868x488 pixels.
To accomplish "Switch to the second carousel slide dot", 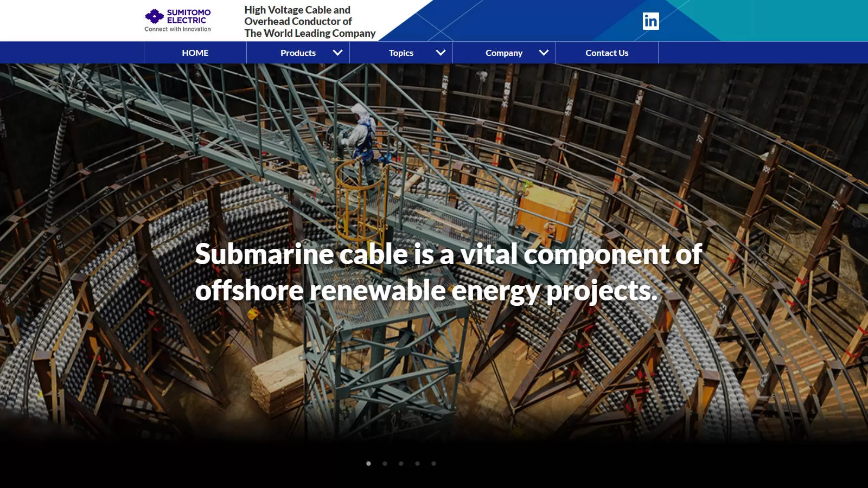I will 385,464.
